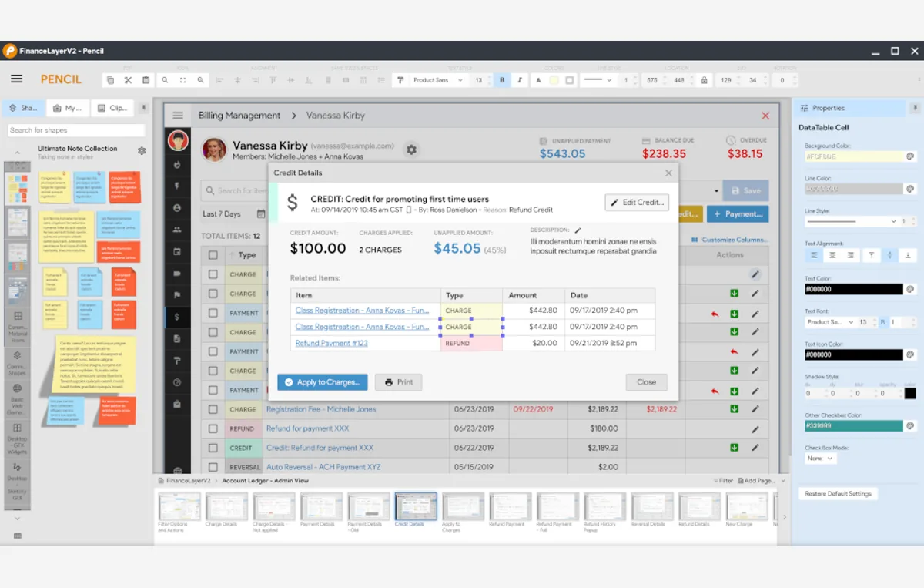This screenshot has width=924, height=588.
Task: Click the red X closing Billing Management
Action: tap(765, 116)
